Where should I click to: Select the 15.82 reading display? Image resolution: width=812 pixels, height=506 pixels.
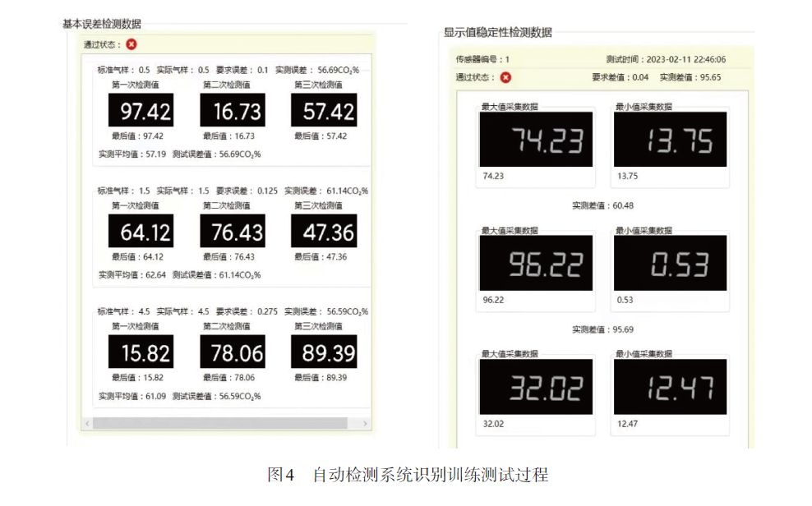click(141, 352)
